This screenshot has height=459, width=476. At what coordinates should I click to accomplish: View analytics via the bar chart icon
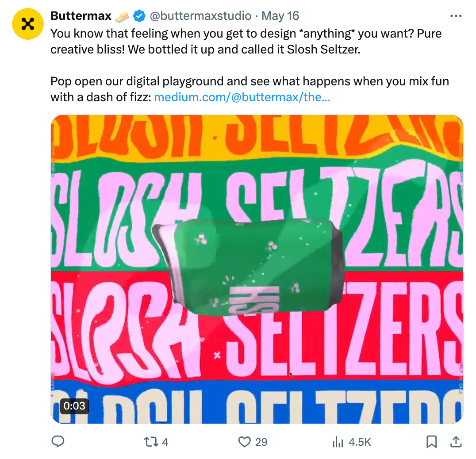tap(338, 442)
